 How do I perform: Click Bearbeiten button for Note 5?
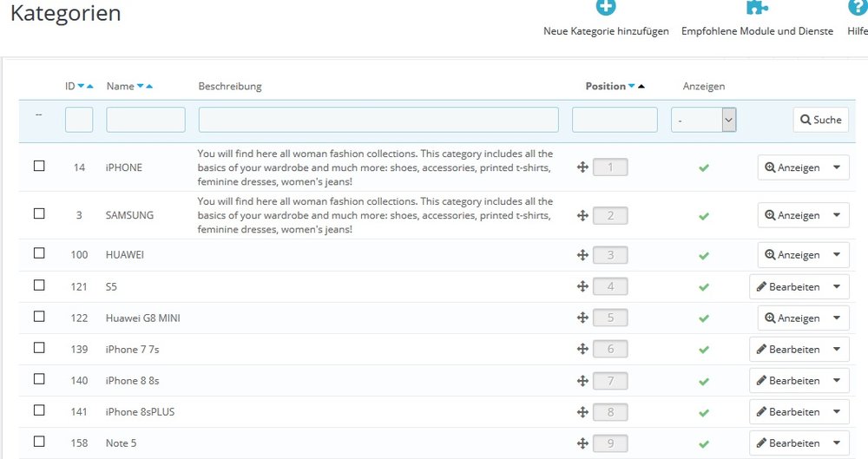pyautogui.click(x=788, y=443)
